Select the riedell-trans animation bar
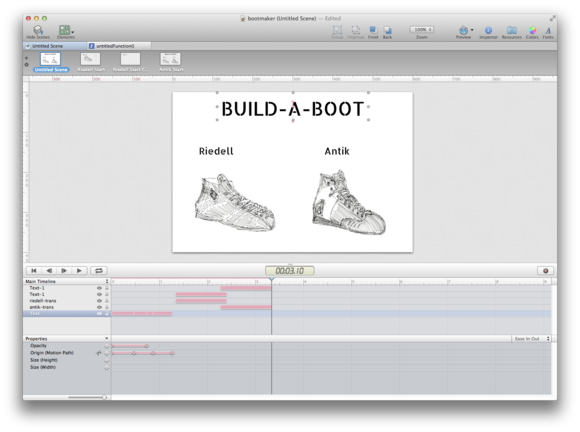 [x=201, y=301]
